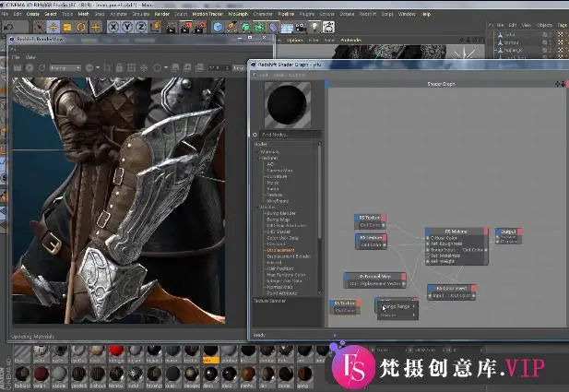This screenshot has width=569, height=392.
Task: Click the node list vertical scrollbar
Action: 319,193
